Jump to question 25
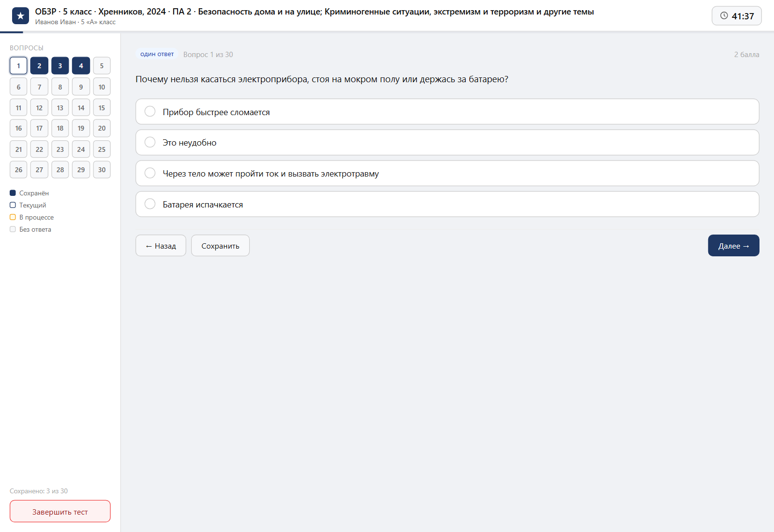 pos(102,149)
